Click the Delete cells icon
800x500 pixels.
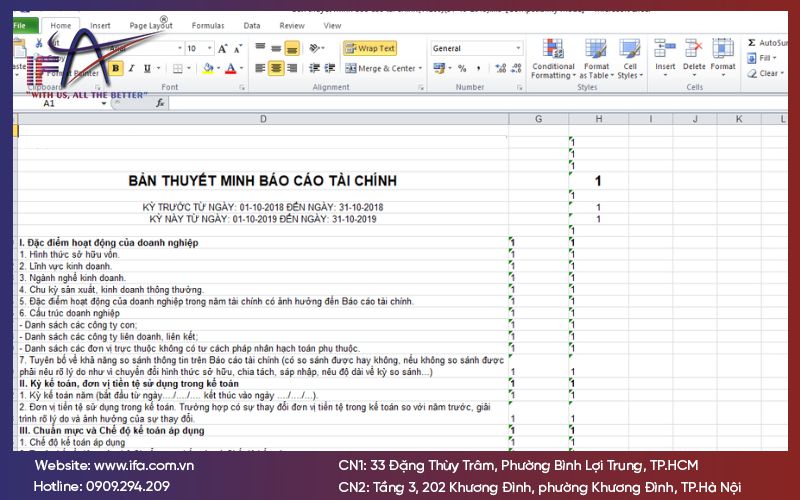point(694,49)
